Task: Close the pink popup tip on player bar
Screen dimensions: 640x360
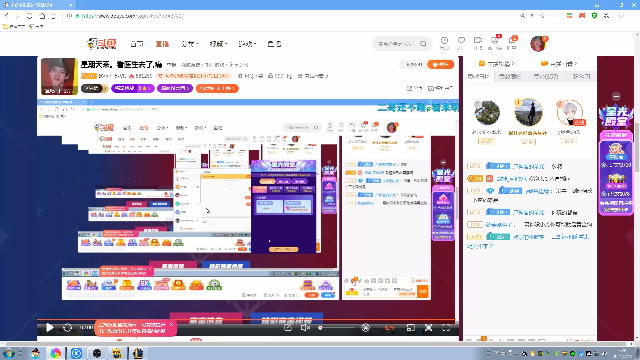Action: click(171, 324)
